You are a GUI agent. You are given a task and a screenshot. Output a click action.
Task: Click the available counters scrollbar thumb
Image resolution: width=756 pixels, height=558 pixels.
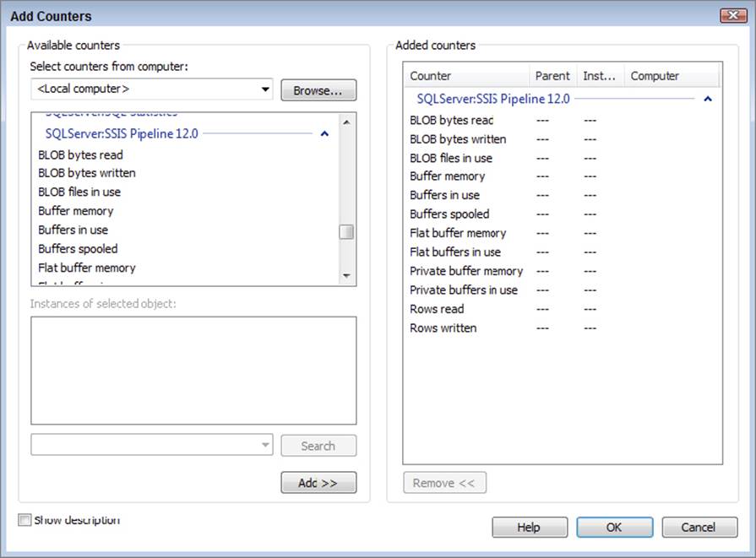(346, 232)
